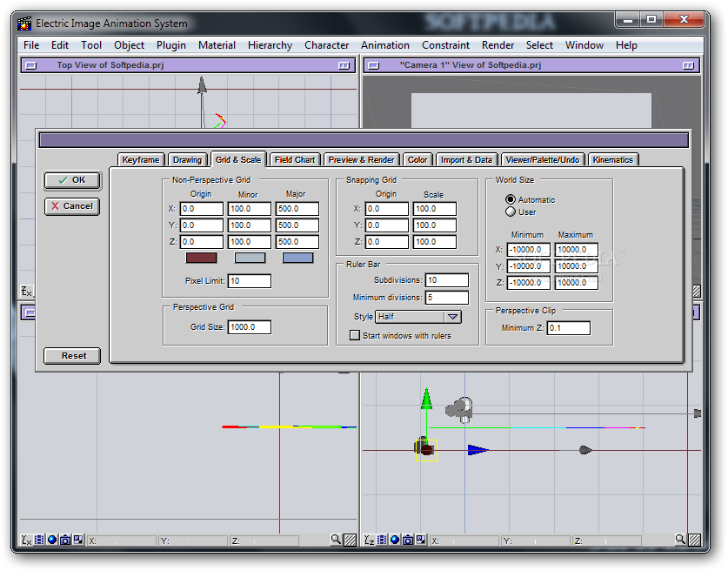Click the axis icon in bottom-right view toolbar
This screenshot has height=571, width=728.
pos(369,541)
